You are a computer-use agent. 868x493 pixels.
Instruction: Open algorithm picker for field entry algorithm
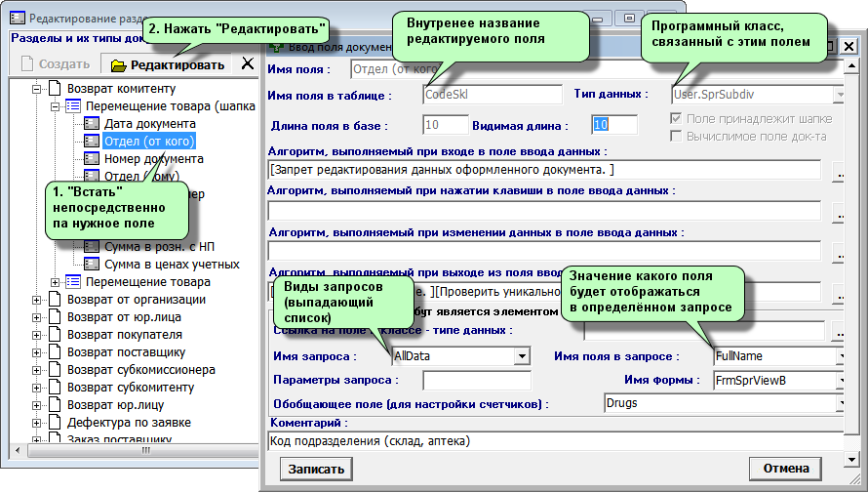(x=838, y=171)
